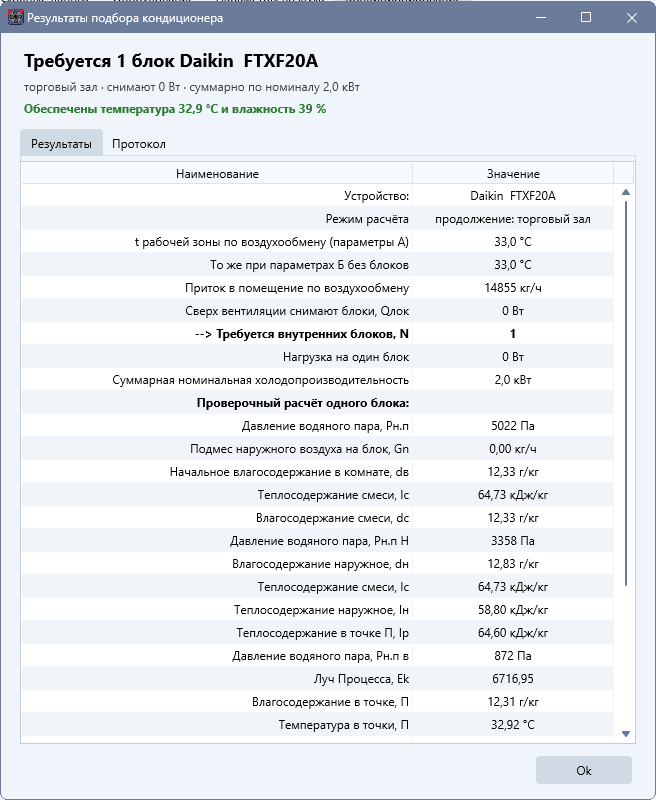Click the value 14855 кг/ч
Viewport: 656px width, 800px height.
click(x=513, y=288)
